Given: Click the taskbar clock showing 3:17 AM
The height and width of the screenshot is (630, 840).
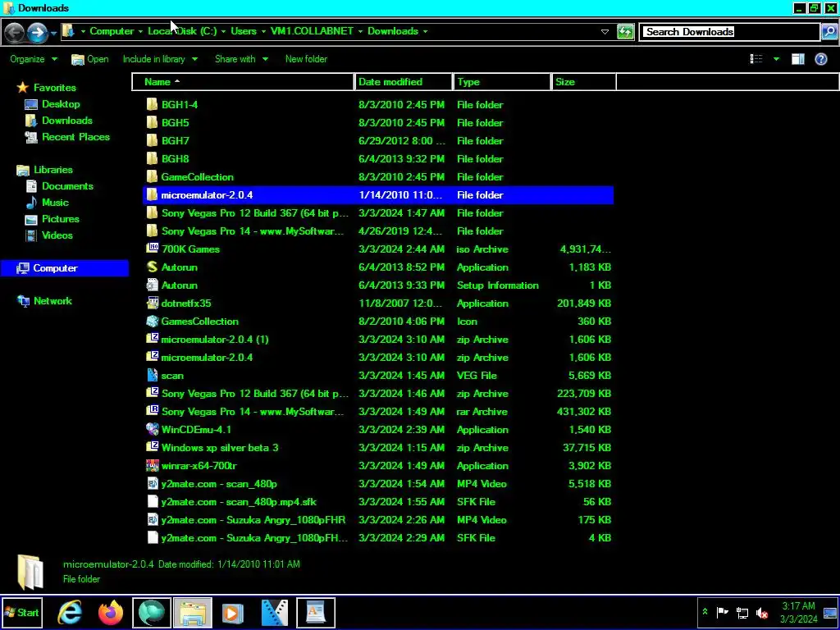Looking at the screenshot, I should pos(798,612).
